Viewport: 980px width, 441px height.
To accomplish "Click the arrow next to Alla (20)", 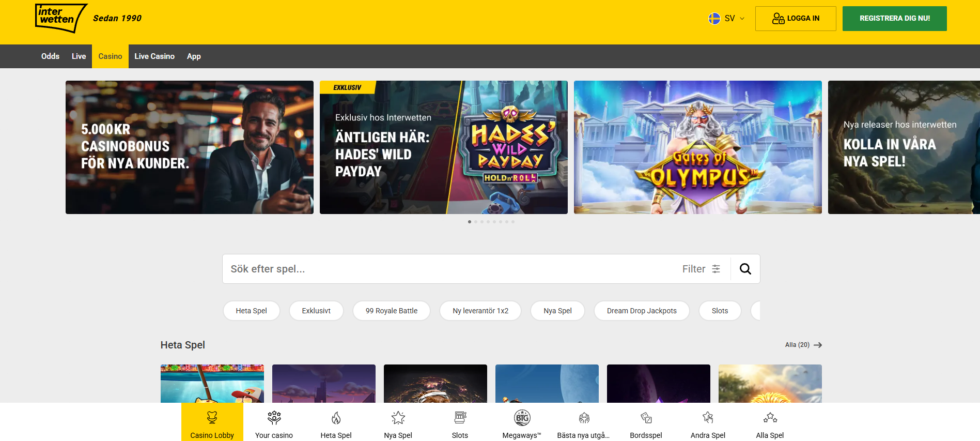I will pyautogui.click(x=817, y=345).
